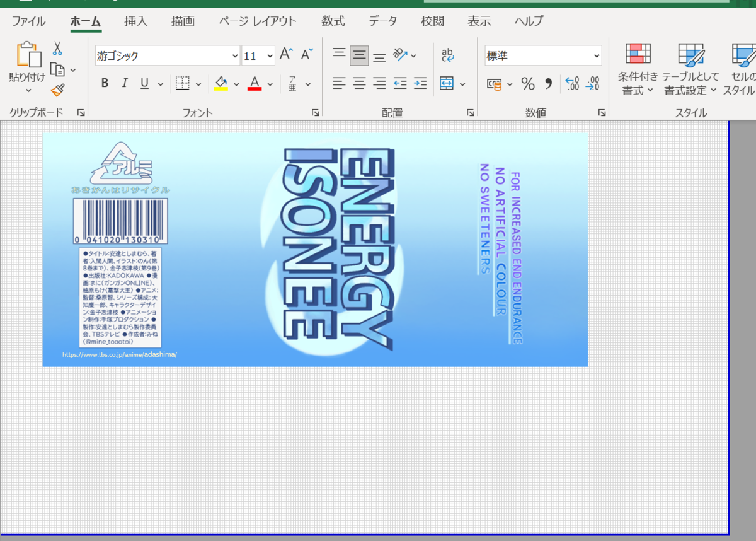
Task: Expand underline style arrow
Action: coord(161,84)
